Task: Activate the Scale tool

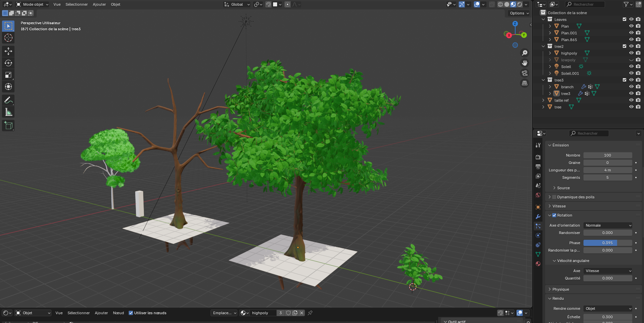Action: point(8,75)
